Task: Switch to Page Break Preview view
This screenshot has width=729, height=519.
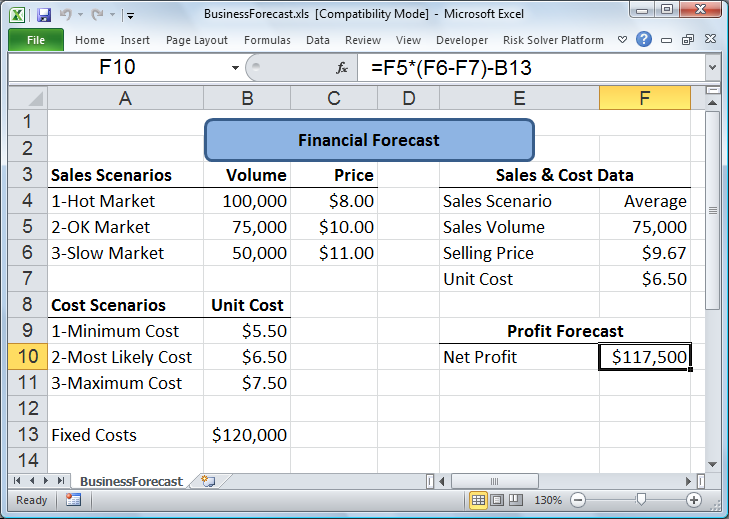Action: pyautogui.click(x=516, y=499)
